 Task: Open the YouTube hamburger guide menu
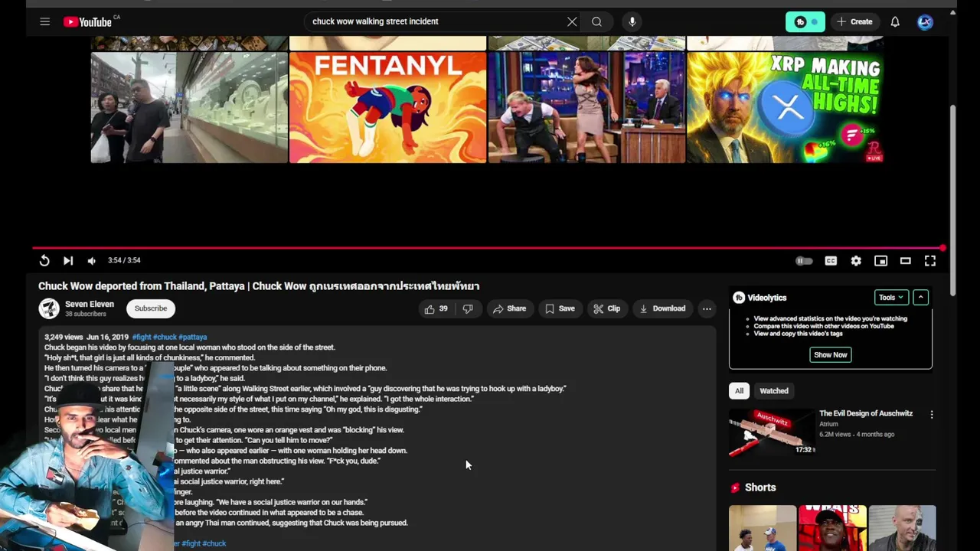(45, 21)
